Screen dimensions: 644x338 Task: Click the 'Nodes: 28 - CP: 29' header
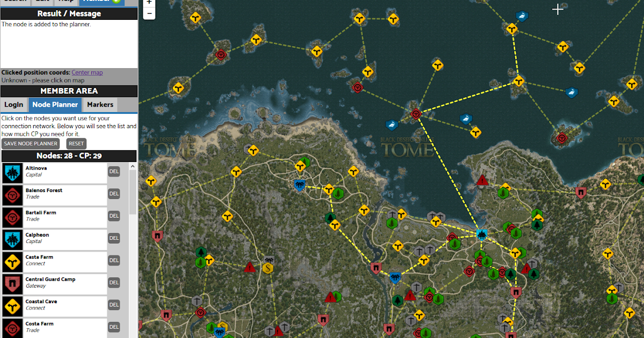[x=69, y=156]
